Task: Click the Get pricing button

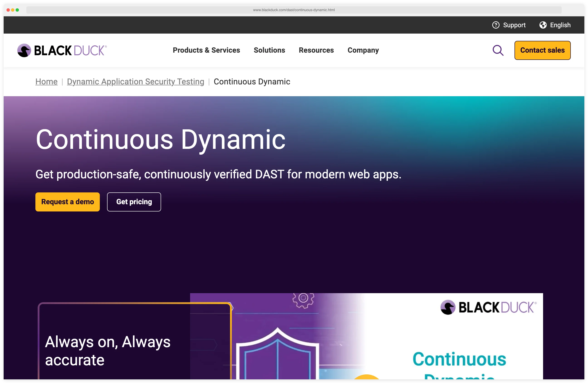Action: coord(134,202)
